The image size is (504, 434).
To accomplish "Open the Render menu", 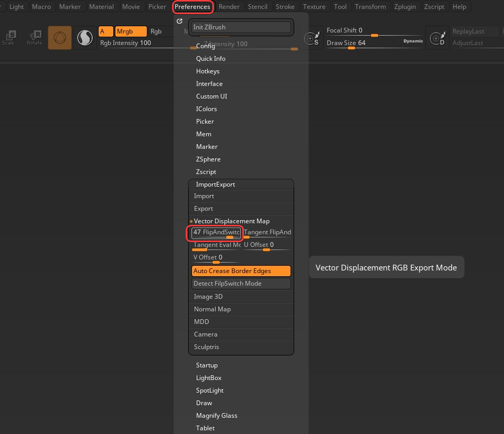I will (x=229, y=6).
